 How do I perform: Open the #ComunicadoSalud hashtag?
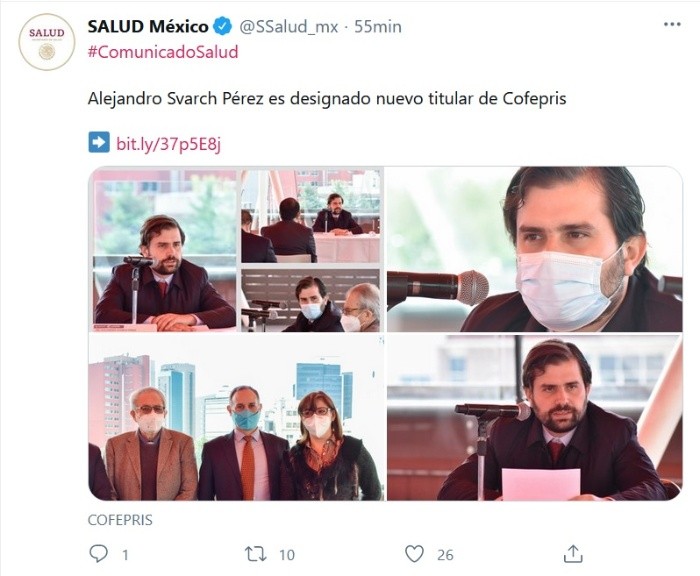[163, 52]
